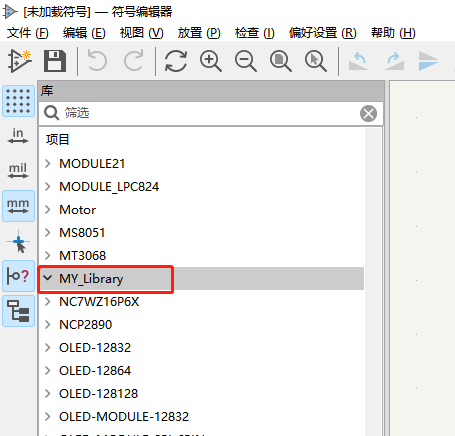
Task: Toggle grid display on left toolbar
Action: (x=18, y=101)
